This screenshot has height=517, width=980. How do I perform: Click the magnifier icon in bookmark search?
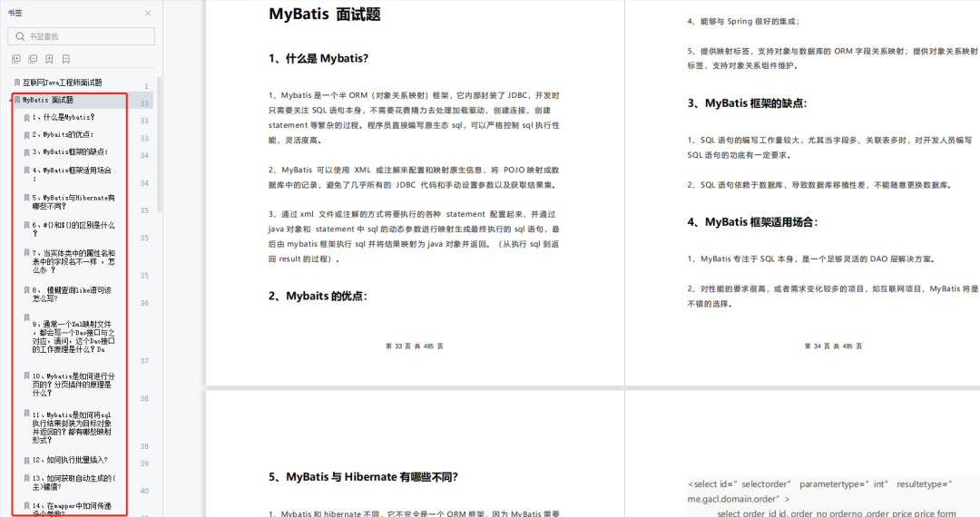point(20,36)
